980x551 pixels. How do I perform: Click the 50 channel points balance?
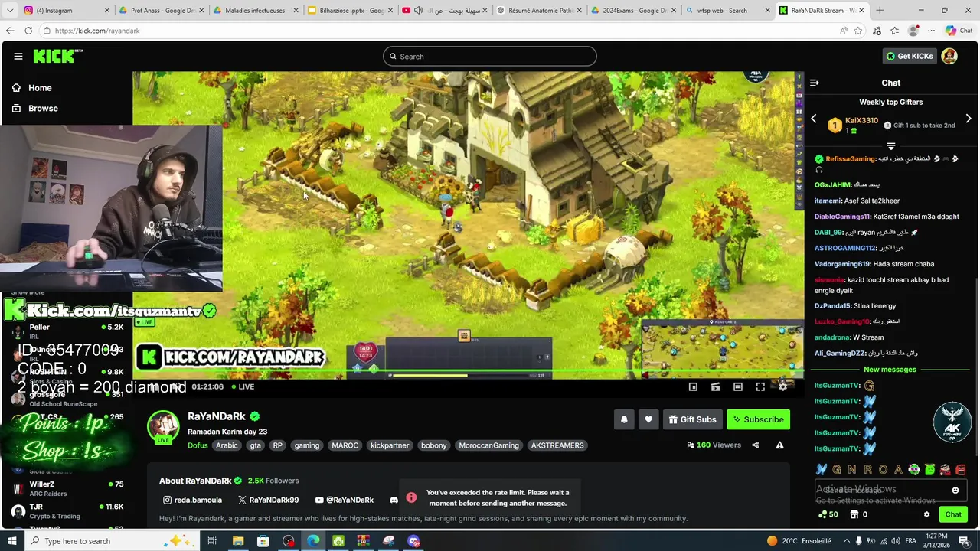828,514
